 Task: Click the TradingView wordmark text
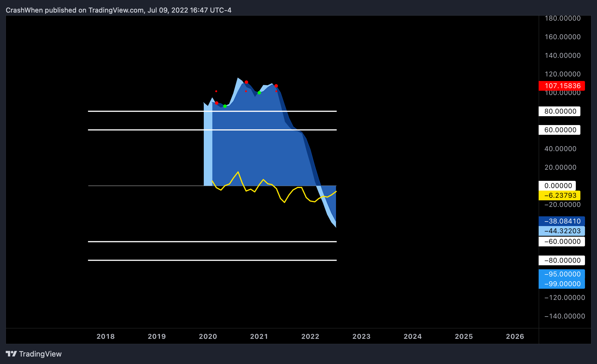tap(40, 354)
